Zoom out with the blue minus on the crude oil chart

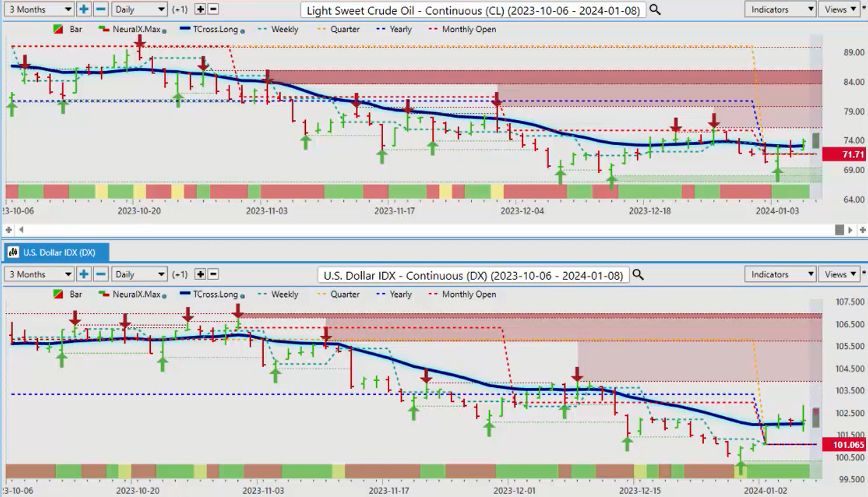[x=101, y=9]
